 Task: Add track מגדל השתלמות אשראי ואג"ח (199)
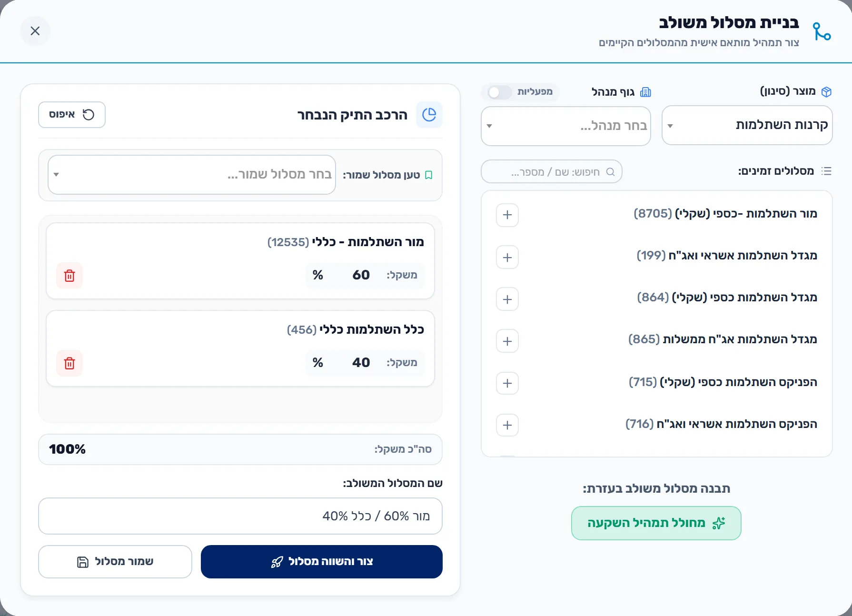tap(507, 258)
